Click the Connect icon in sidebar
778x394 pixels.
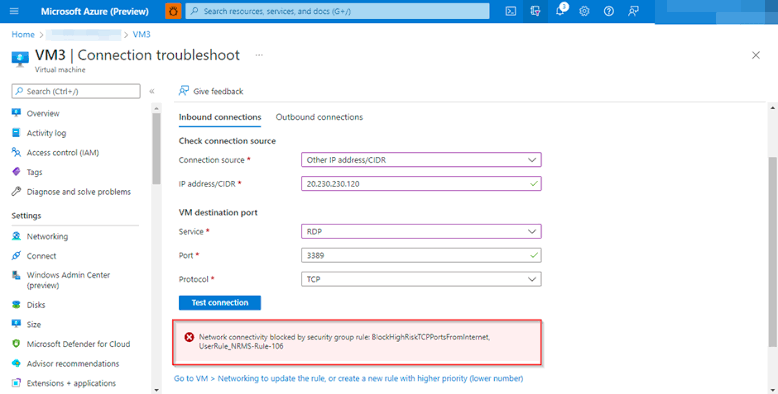coord(16,256)
